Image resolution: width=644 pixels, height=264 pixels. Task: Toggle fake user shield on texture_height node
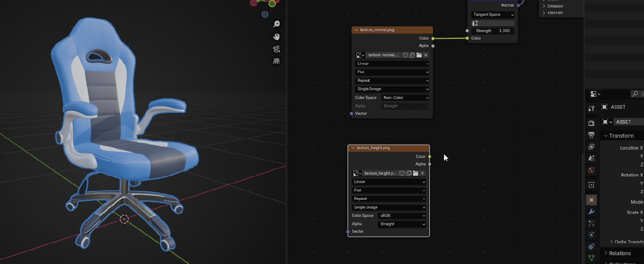pos(402,173)
